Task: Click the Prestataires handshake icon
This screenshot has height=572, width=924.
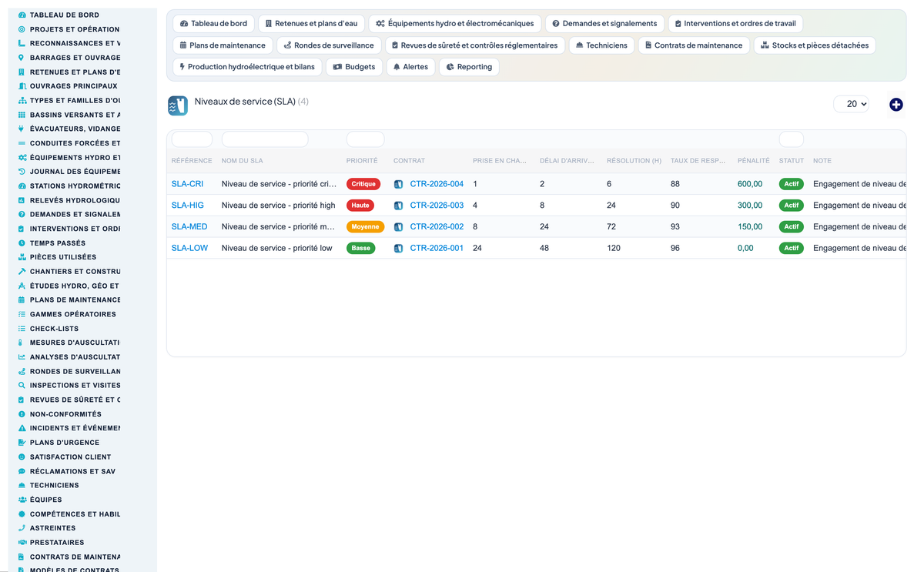Action: tap(22, 542)
